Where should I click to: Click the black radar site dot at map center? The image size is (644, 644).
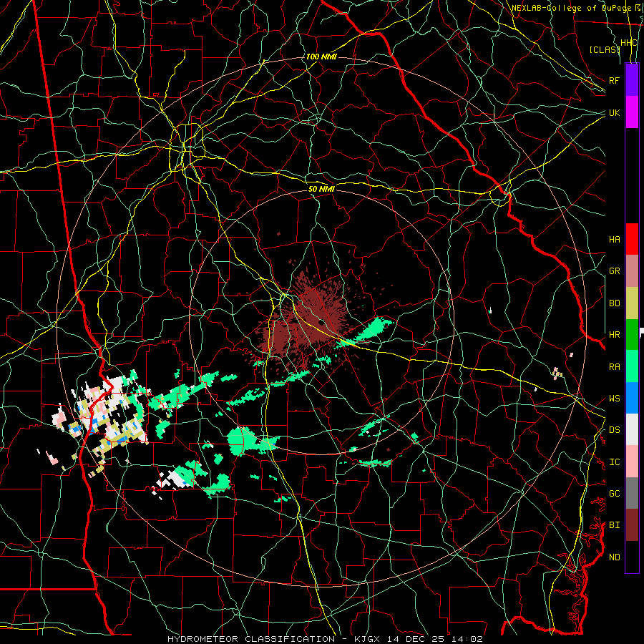321,323
